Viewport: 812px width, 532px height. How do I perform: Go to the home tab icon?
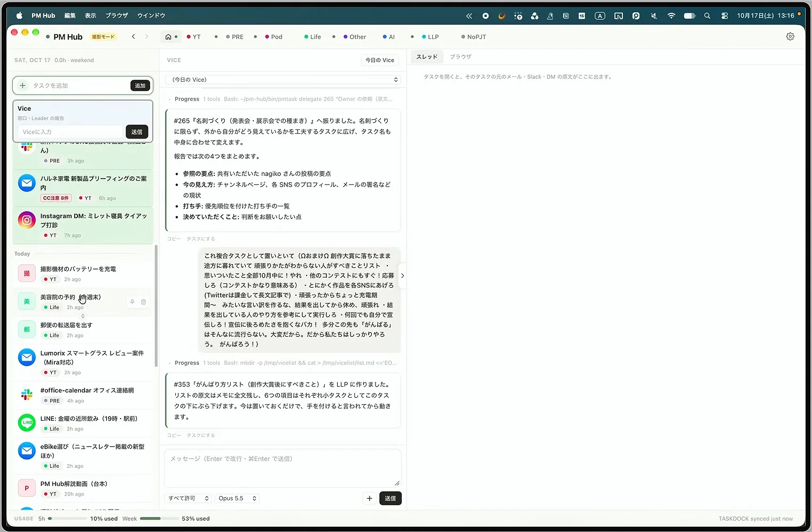[168, 37]
